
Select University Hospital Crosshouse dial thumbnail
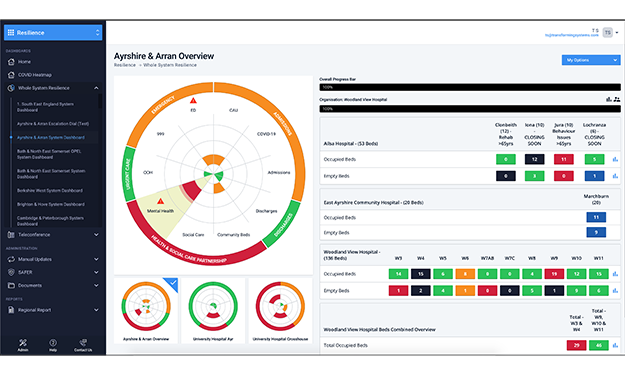[280, 310]
